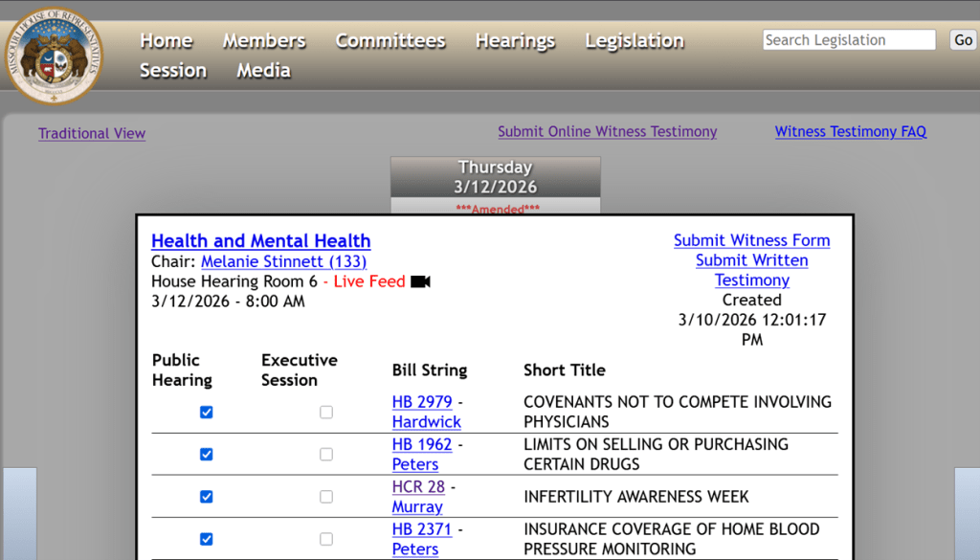Check Executive Session for HCR 28
The height and width of the screenshot is (560, 980).
pos(325,496)
